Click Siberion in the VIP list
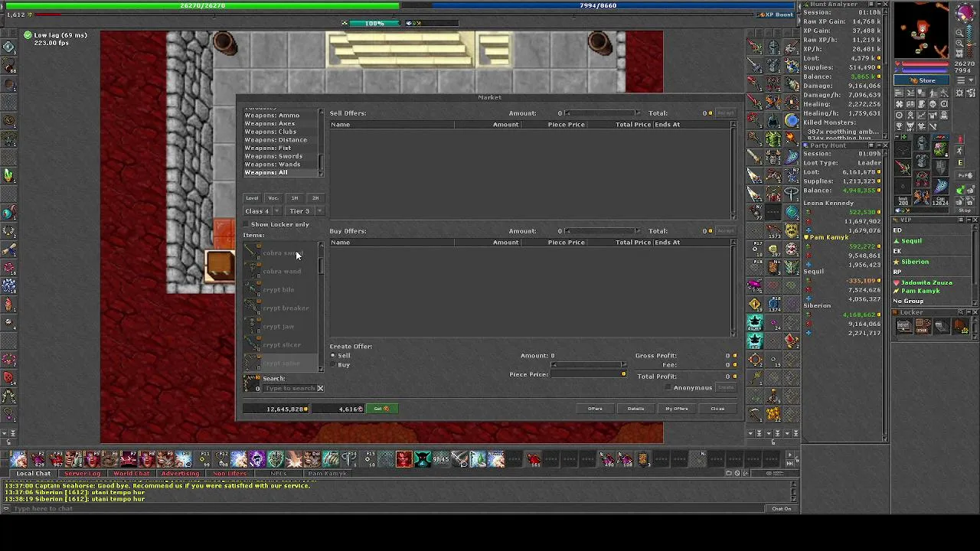Screen dimensions: 980x551 pyautogui.click(x=915, y=262)
